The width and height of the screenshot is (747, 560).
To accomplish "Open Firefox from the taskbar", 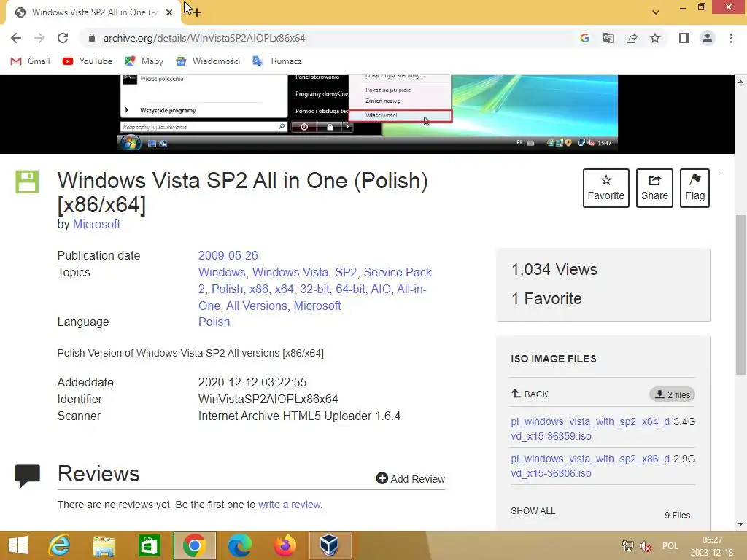I will click(285, 545).
